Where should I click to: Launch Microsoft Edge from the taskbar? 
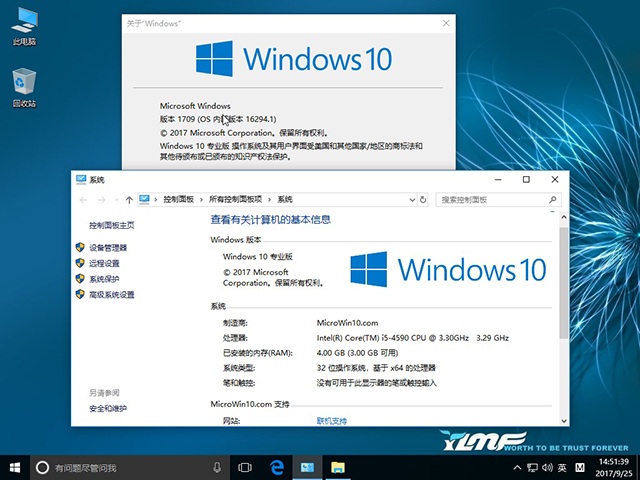pyautogui.click(x=277, y=467)
